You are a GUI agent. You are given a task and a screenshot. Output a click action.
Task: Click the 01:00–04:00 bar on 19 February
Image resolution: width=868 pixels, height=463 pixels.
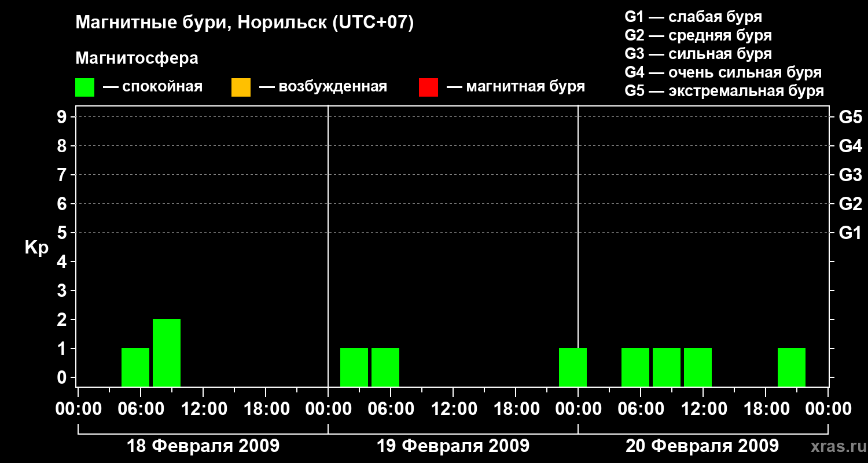354,367
